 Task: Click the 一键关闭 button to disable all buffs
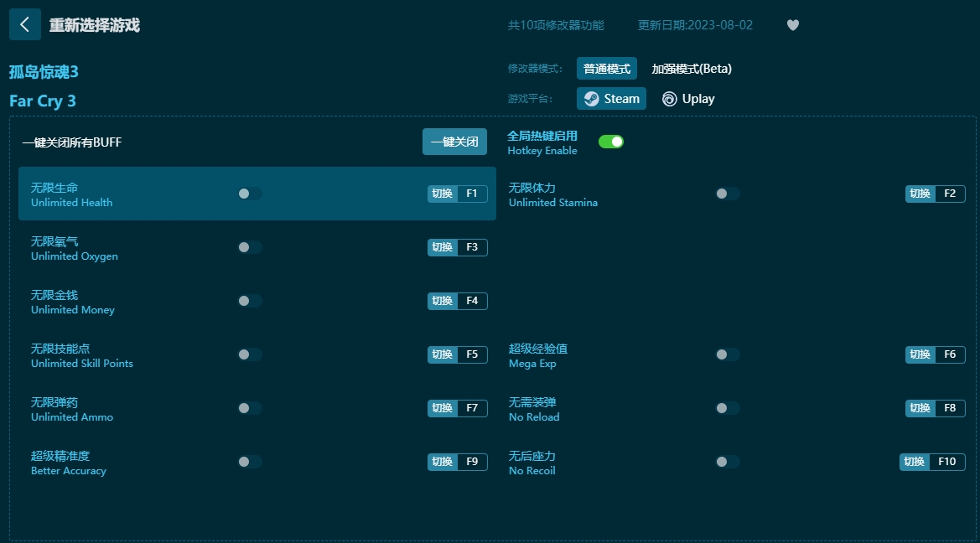(454, 142)
